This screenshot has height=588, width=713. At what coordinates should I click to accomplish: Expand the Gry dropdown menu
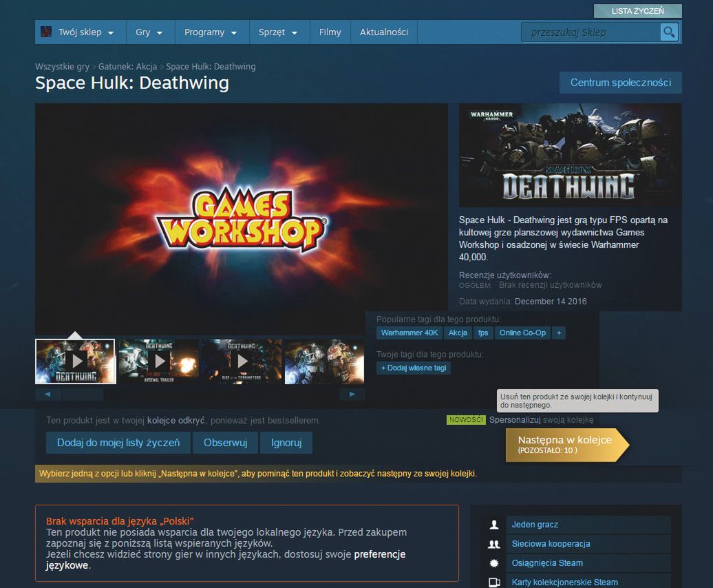149,32
